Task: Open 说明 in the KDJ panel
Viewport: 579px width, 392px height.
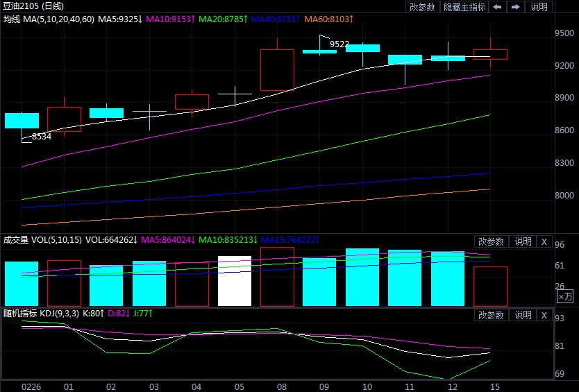Action: click(523, 315)
